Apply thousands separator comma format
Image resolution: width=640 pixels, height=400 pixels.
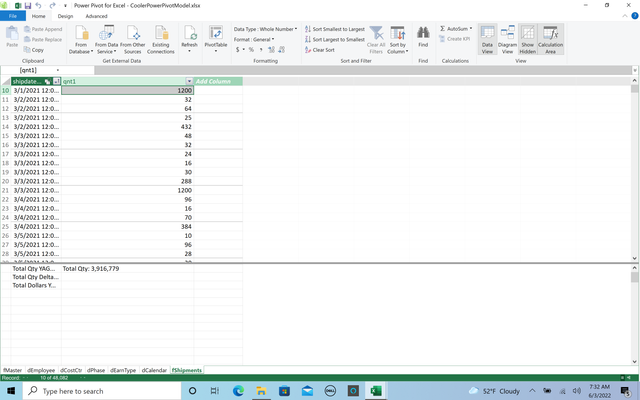[x=261, y=50]
